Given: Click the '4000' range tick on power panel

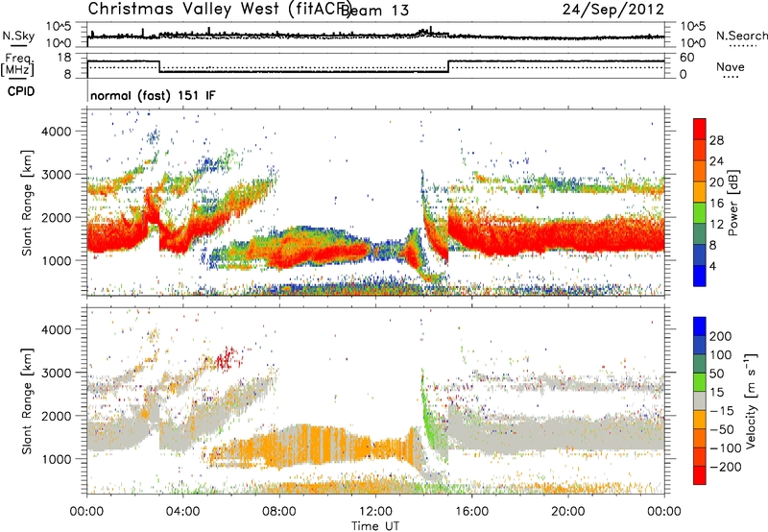Looking at the screenshot, I should tap(56, 132).
